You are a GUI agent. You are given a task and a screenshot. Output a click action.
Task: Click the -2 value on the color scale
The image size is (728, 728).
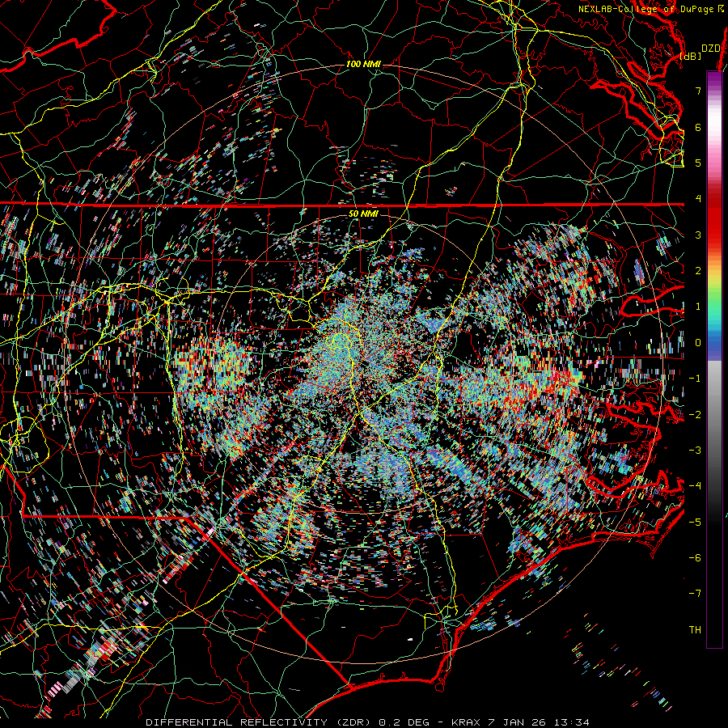tap(695, 415)
